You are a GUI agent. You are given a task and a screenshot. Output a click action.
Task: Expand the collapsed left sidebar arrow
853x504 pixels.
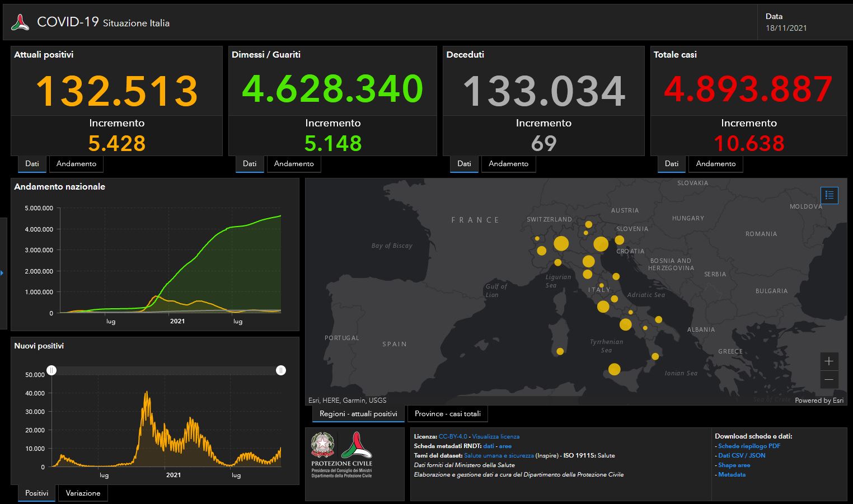pyautogui.click(x=2, y=274)
